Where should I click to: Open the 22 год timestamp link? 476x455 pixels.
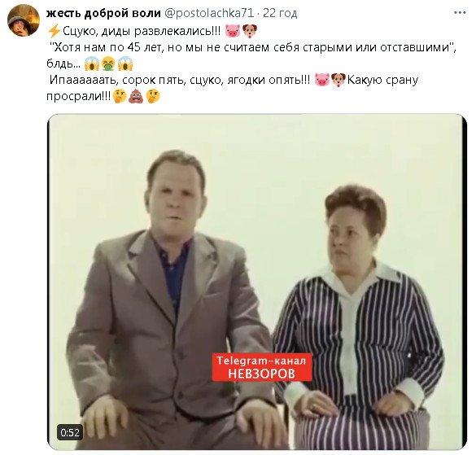click(280, 13)
